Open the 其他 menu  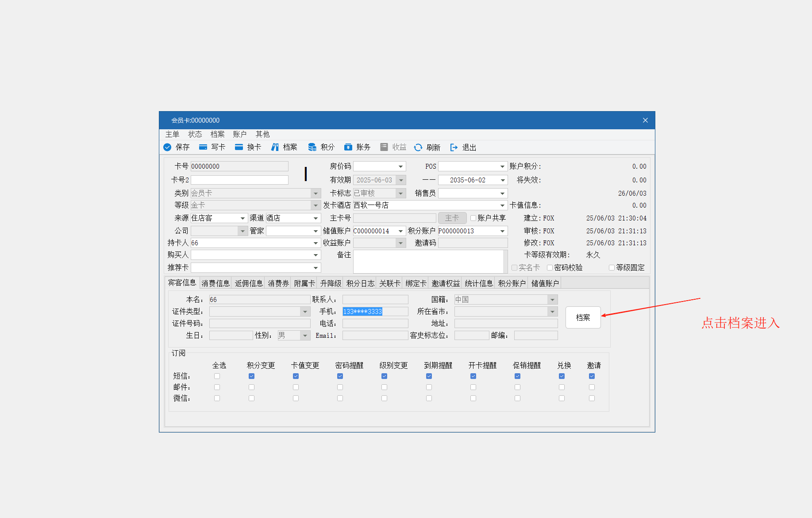pos(262,134)
